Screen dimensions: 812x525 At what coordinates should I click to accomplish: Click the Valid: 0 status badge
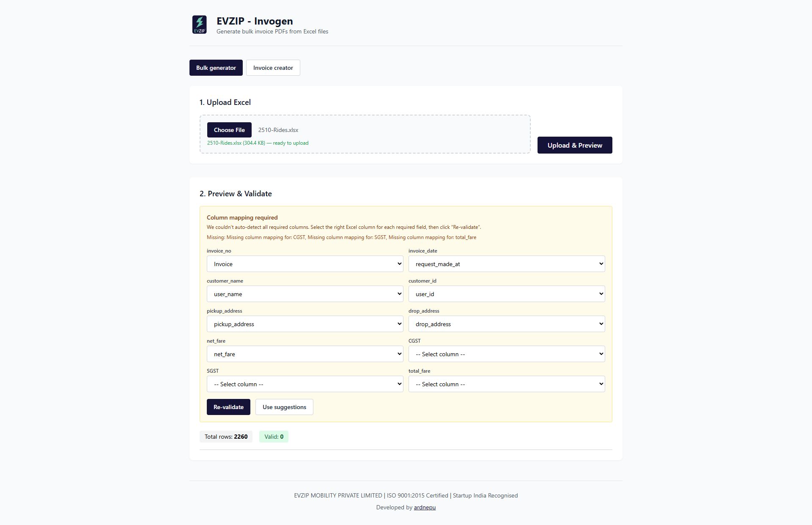click(x=274, y=436)
